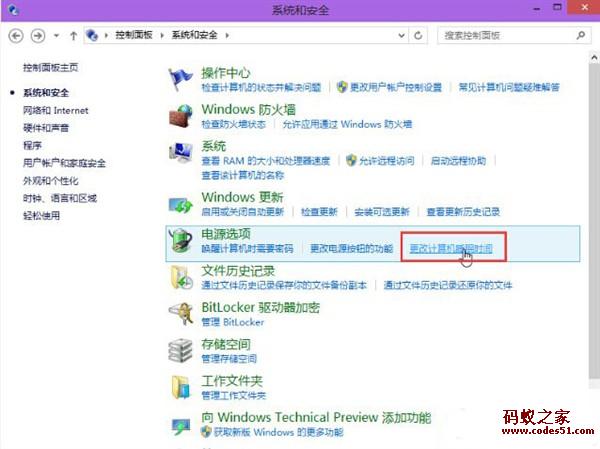The width and height of the screenshot is (600, 449).
Task: Expand the arrow after 系统和安全 in the breadcrumb
Action: tap(227, 36)
